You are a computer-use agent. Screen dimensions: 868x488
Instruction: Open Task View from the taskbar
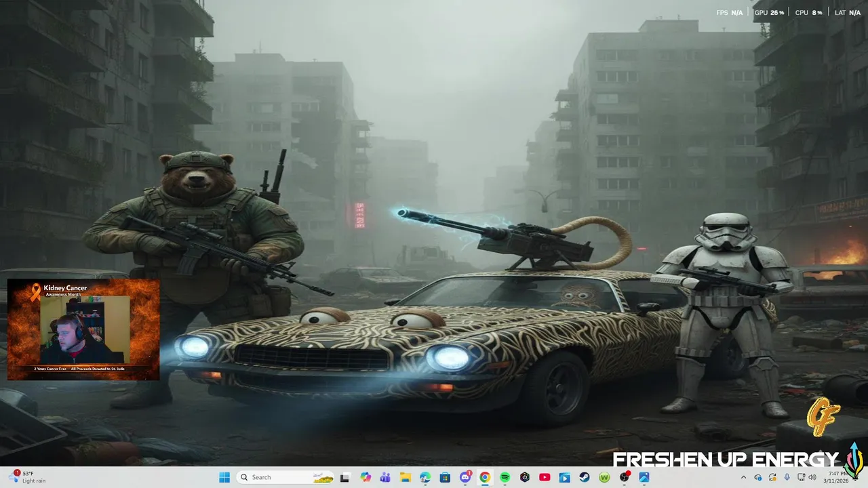pyautogui.click(x=345, y=477)
